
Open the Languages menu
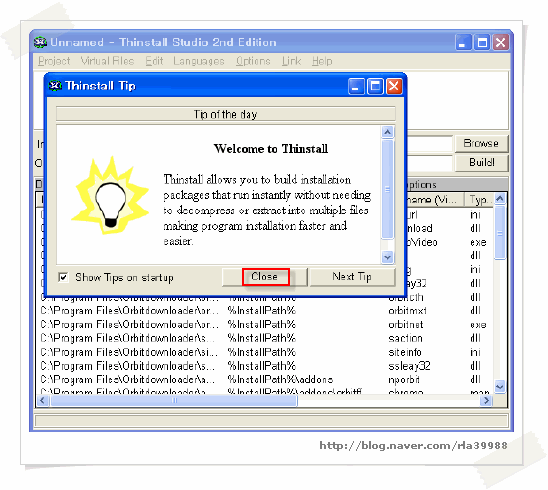click(x=199, y=61)
